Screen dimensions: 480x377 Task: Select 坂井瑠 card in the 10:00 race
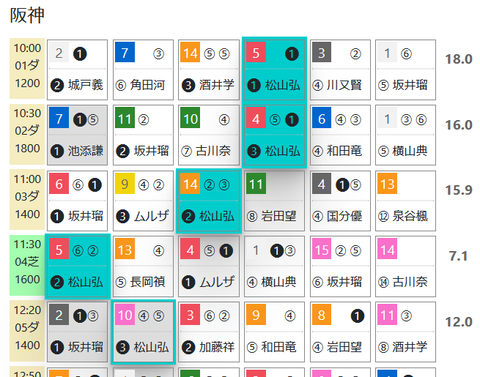pos(405,70)
